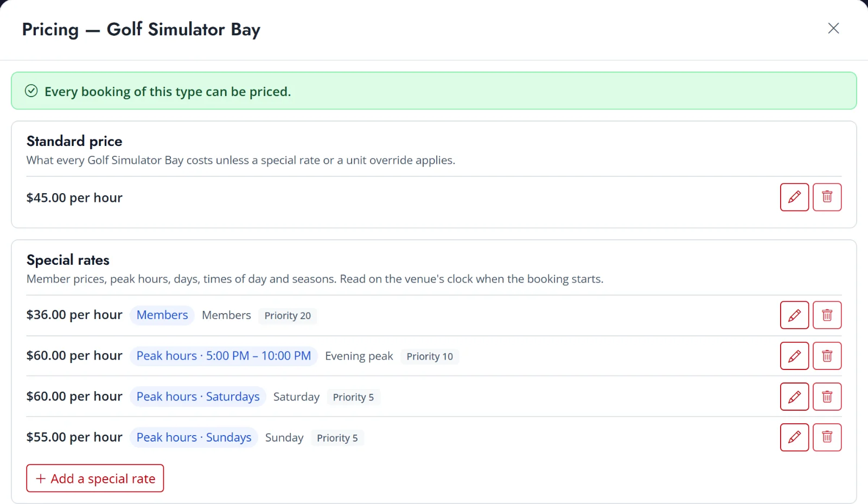Click the Special rates heading
The image size is (868, 504).
tap(68, 260)
